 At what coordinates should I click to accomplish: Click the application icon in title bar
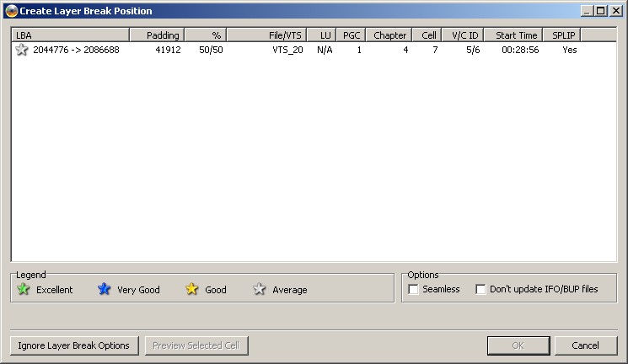point(11,11)
